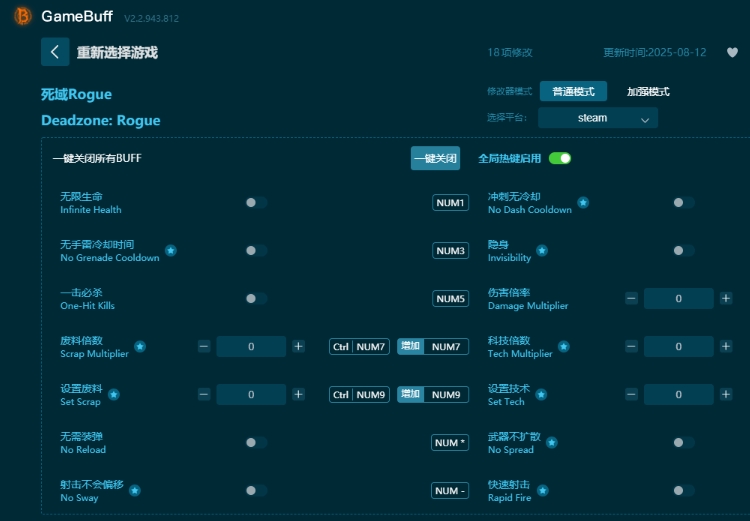Decrease Scrap Multiplier with minus button

204,346
